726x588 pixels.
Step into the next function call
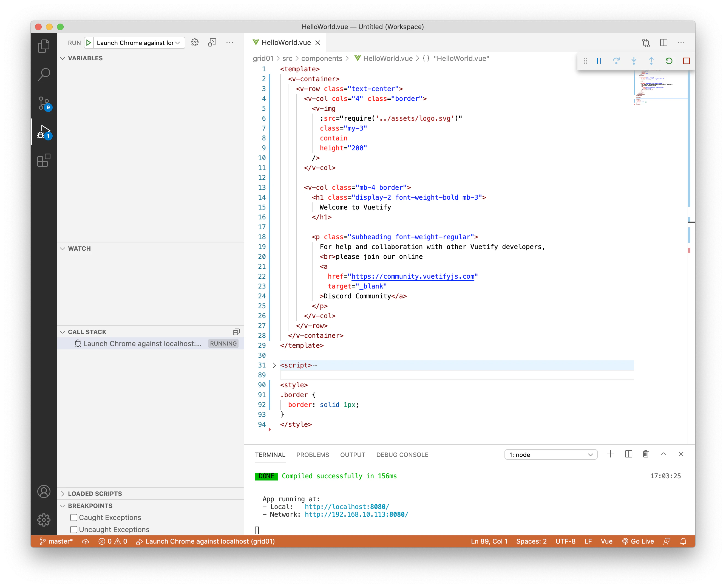(634, 61)
